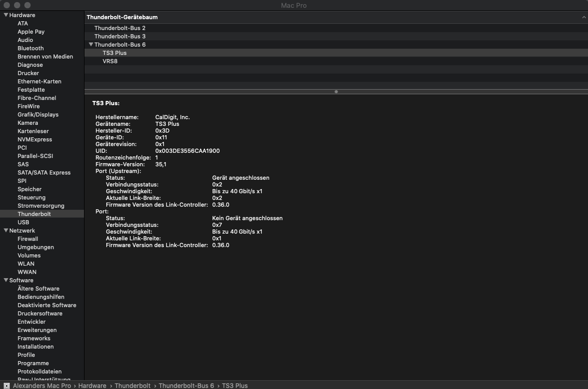The width and height of the screenshot is (588, 389).
Task: Select USB in sidebar
Action: (23, 222)
